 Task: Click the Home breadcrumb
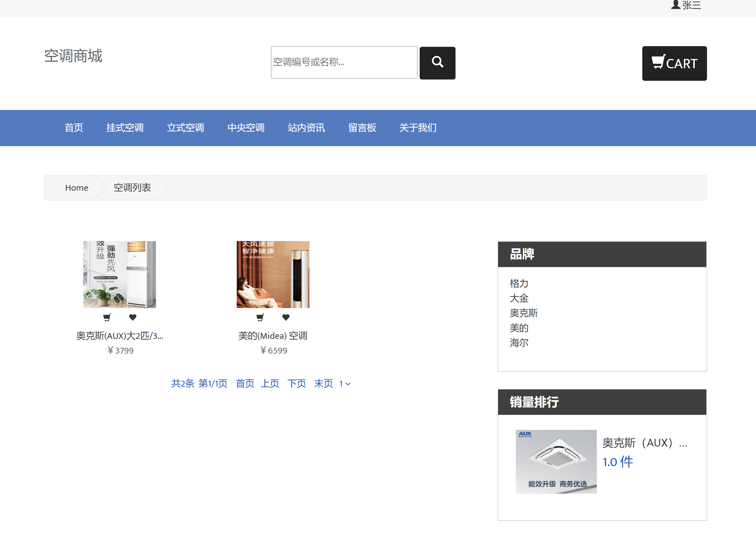(76, 188)
